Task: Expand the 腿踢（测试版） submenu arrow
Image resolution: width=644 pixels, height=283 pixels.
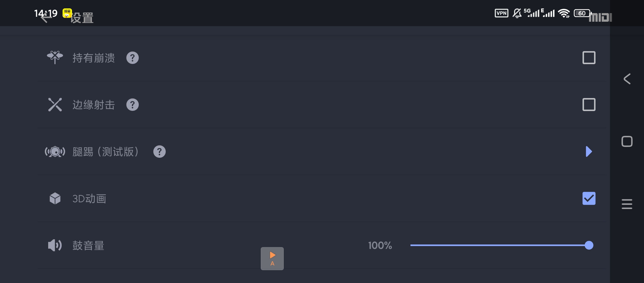Action: coord(589,151)
